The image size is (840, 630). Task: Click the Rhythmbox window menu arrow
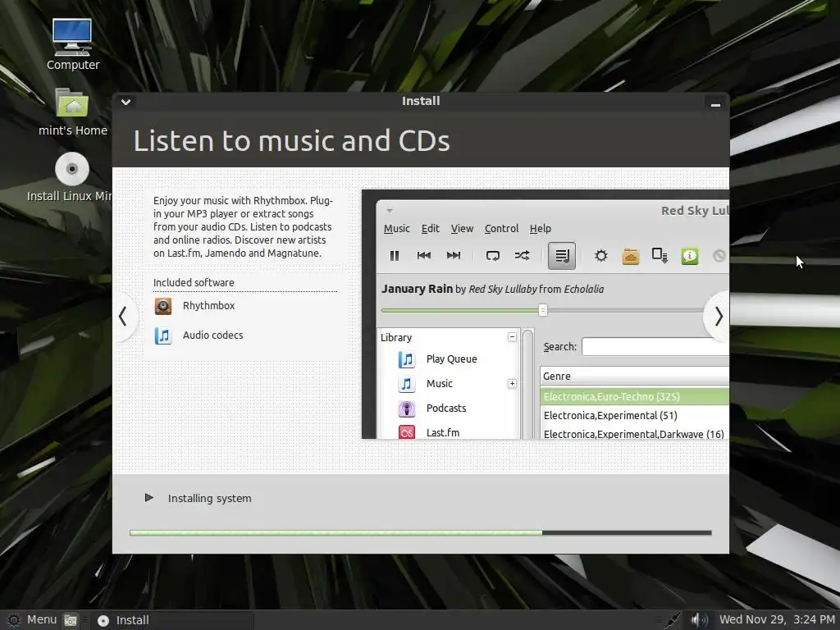point(390,211)
